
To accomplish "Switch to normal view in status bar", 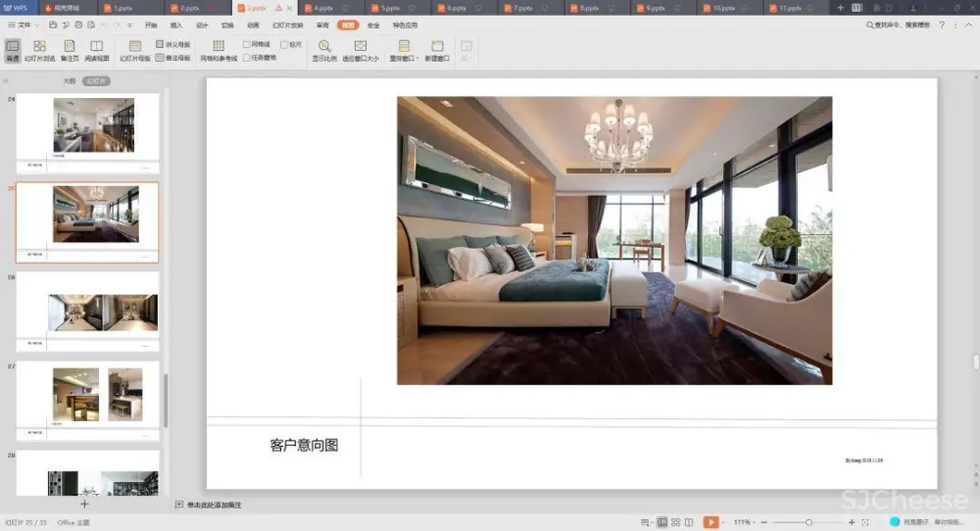I will (x=661, y=522).
